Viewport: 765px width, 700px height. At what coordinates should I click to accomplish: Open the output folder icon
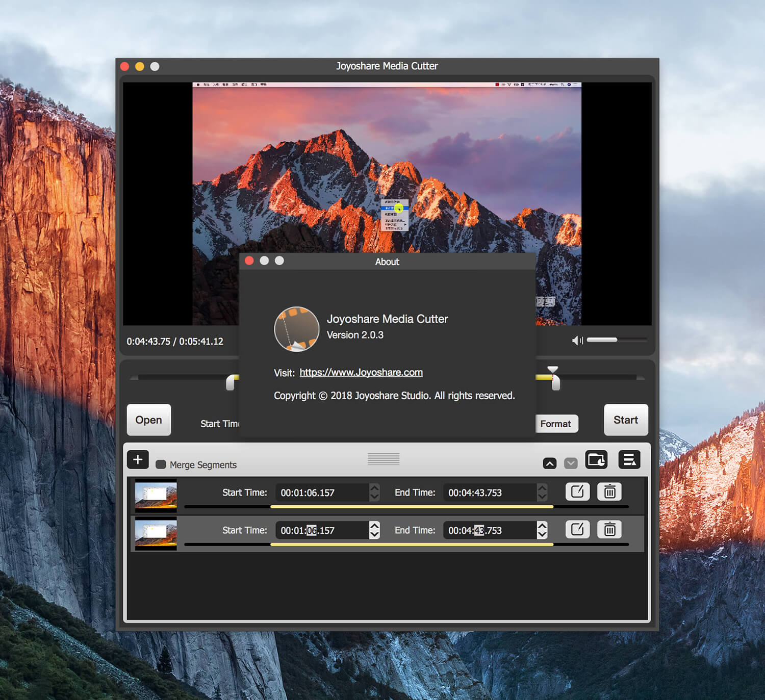coord(596,459)
